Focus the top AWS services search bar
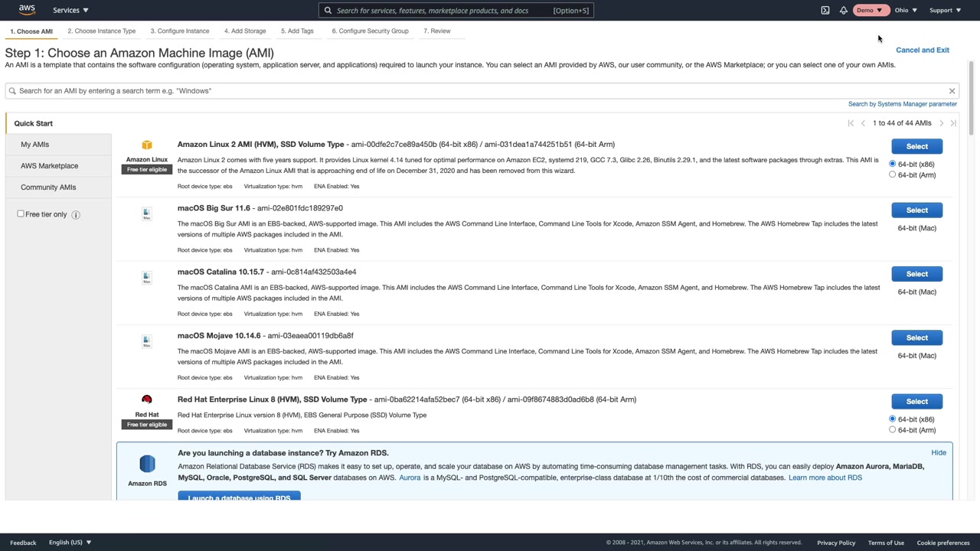This screenshot has height=551, width=980. coord(456,11)
